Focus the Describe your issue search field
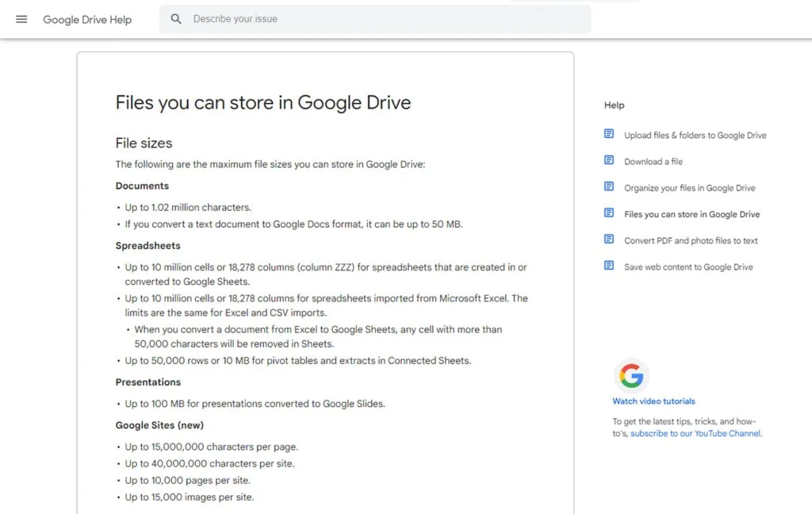Viewport: 812px width, 514px height. 375,19
